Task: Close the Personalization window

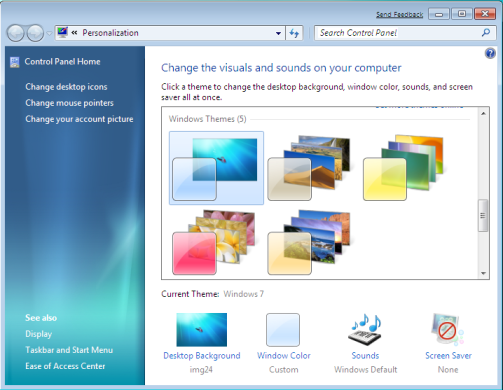Action: pyautogui.click(x=485, y=14)
